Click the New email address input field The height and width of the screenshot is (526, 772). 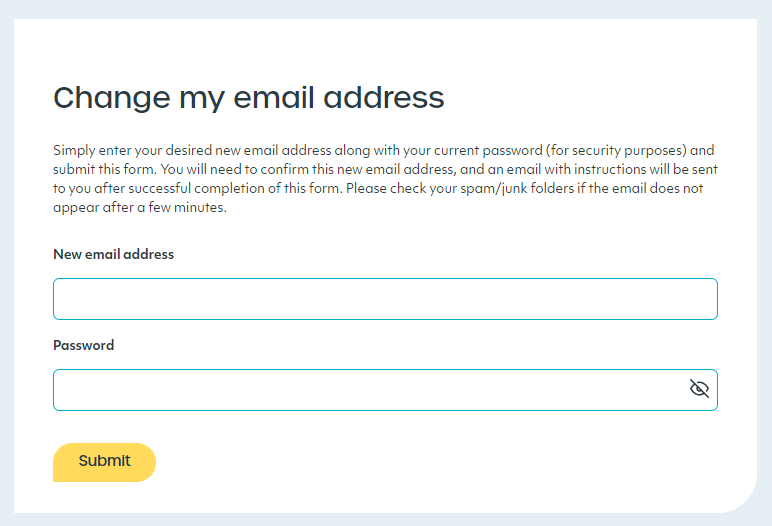[x=385, y=299]
